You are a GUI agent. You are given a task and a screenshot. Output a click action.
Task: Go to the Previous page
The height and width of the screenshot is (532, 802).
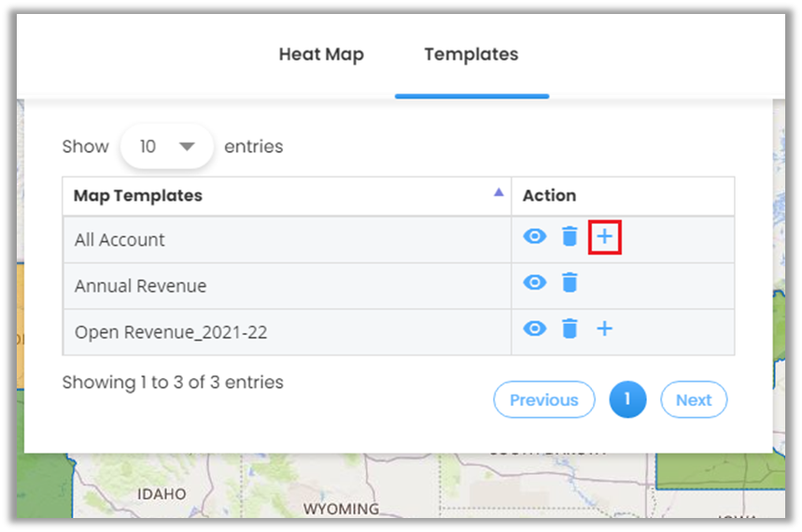click(x=543, y=399)
